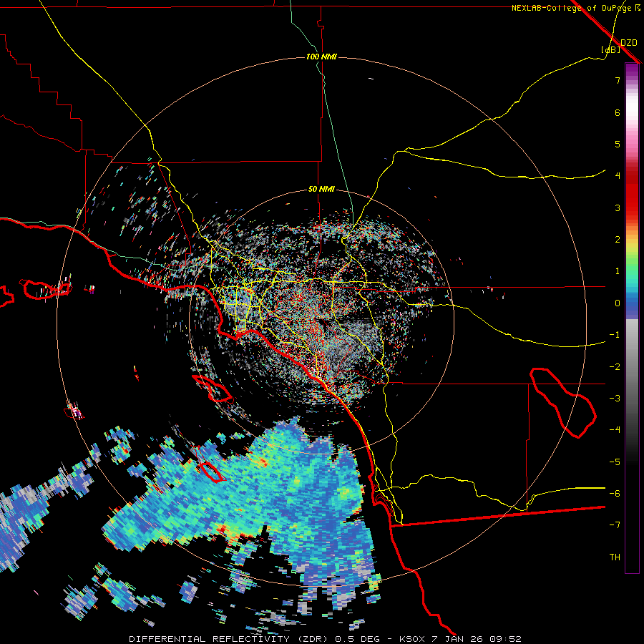
Task: Click the -3 dB tick on color scale
Action: pyautogui.click(x=615, y=399)
